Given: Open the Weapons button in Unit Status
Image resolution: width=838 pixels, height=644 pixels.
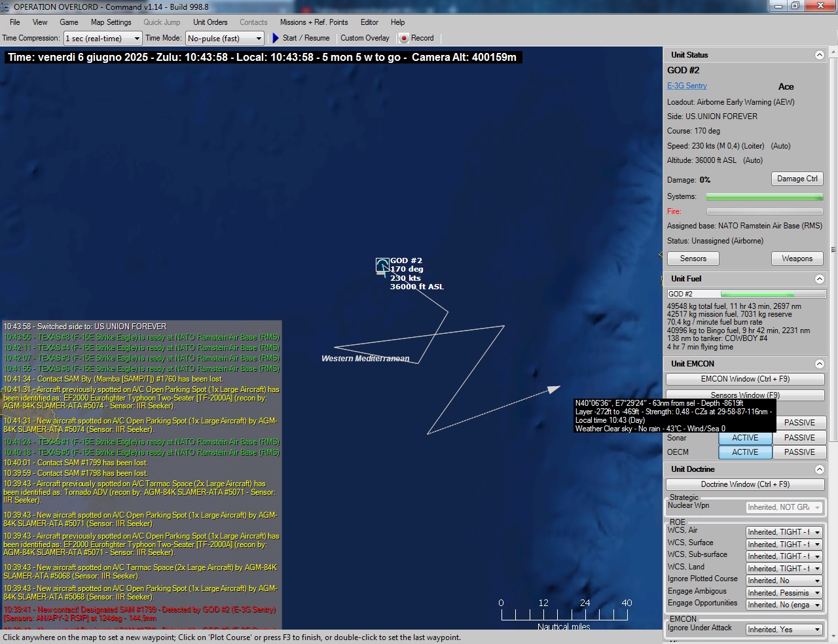Looking at the screenshot, I should (797, 259).
